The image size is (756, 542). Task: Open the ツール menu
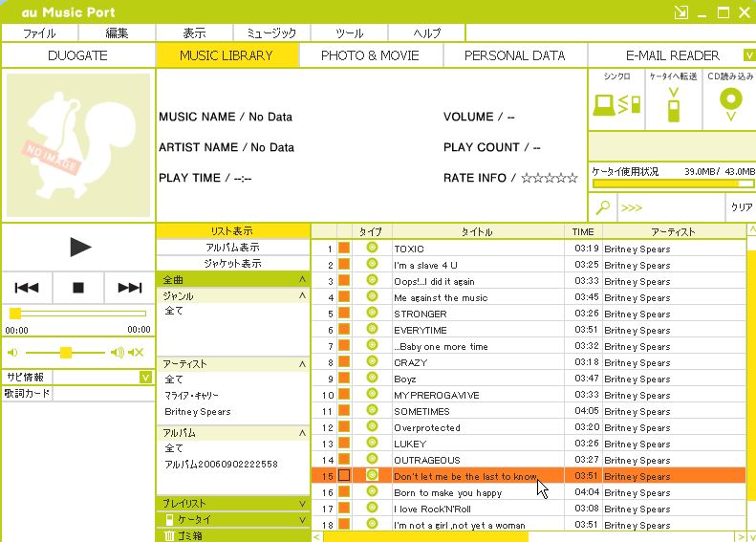[x=350, y=33]
